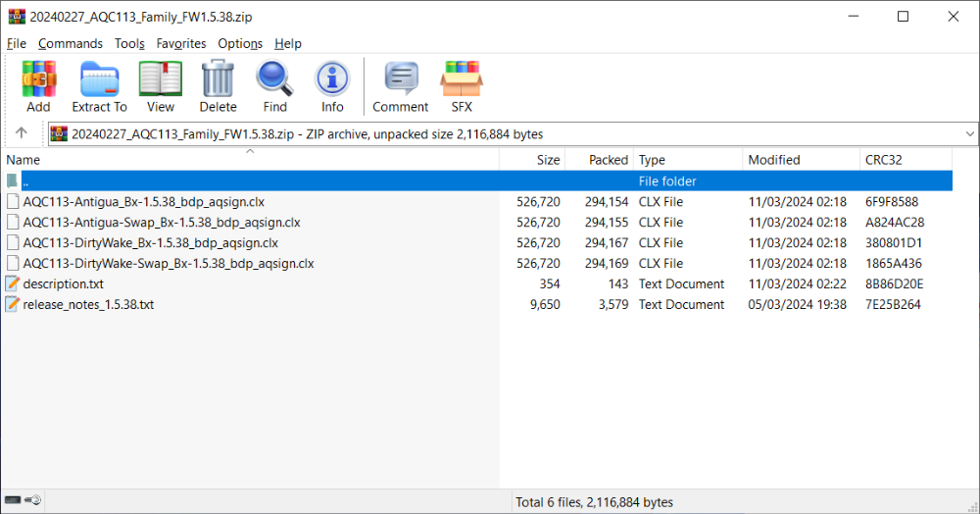Image resolution: width=980 pixels, height=514 pixels.
Task: Sort by CRC32 column header
Action: tap(882, 160)
